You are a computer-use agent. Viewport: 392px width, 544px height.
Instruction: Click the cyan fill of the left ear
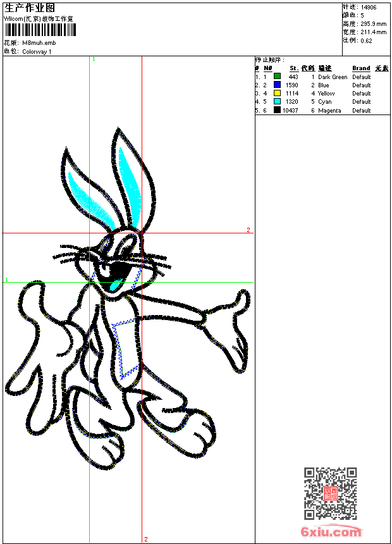coord(91,201)
